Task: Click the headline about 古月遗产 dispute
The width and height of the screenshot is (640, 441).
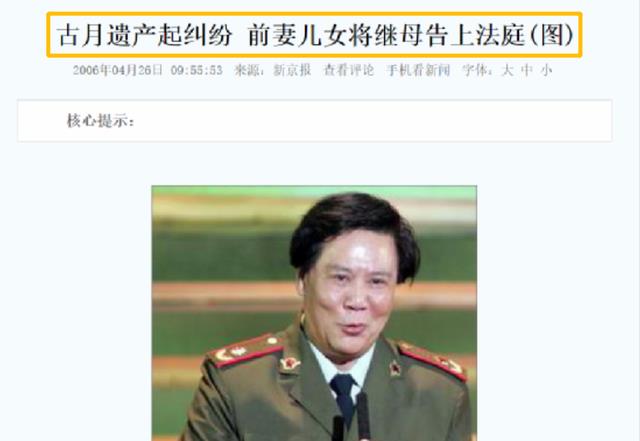Action: [x=315, y=35]
